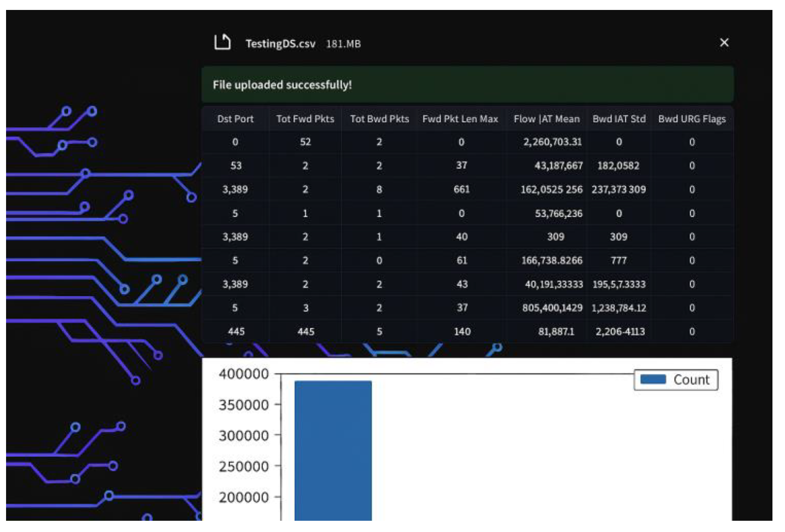Click the tall blue bar in chart
The height and width of the screenshot is (532, 785).
(333, 450)
